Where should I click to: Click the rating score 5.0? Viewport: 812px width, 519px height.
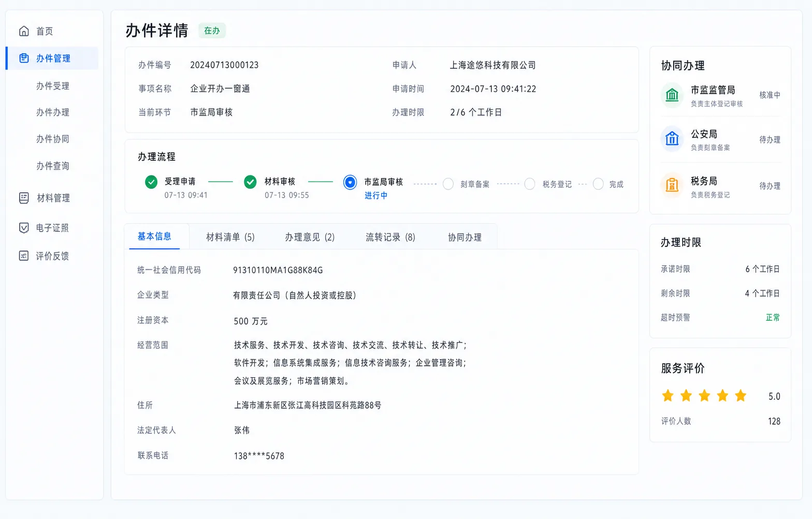point(774,396)
